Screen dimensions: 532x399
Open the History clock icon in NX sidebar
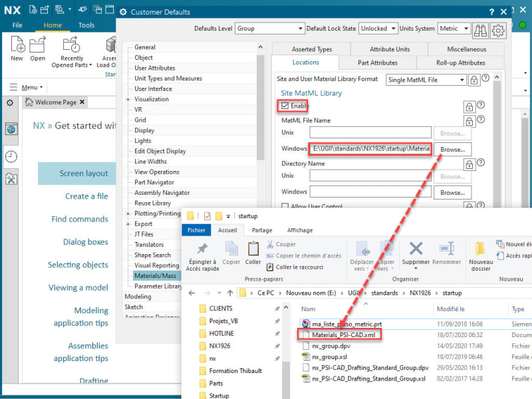[x=11, y=157]
